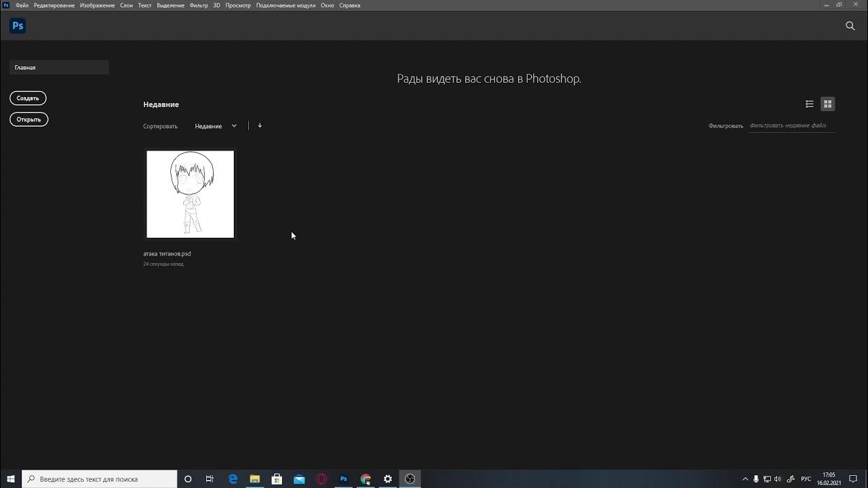
Task: Open the Окно menu
Action: click(328, 5)
